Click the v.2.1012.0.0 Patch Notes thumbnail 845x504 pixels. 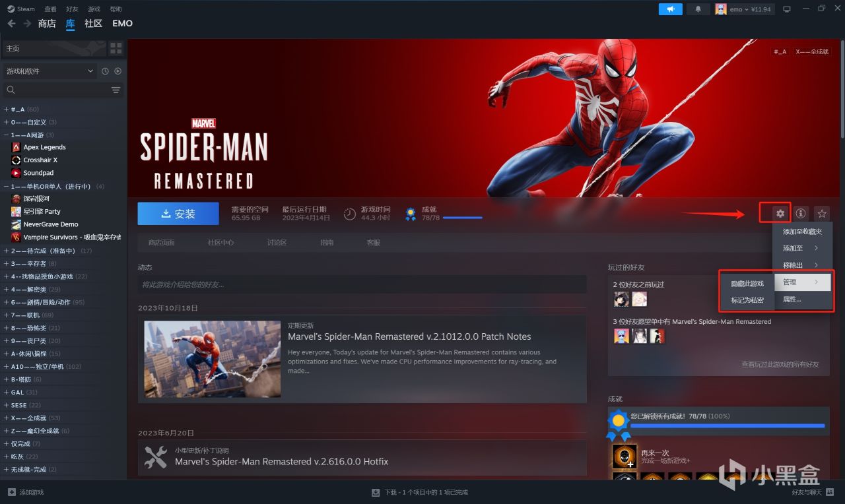pos(213,359)
